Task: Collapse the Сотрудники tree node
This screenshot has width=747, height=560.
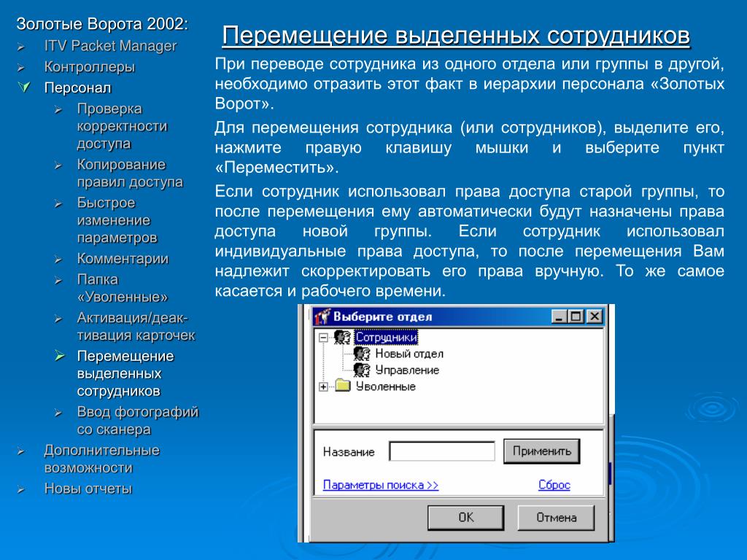Action: pos(323,338)
